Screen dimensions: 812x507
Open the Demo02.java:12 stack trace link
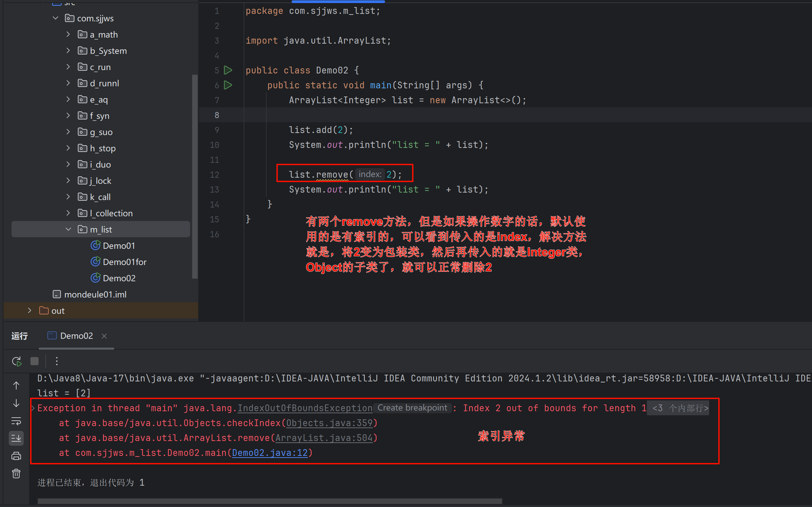click(270, 453)
